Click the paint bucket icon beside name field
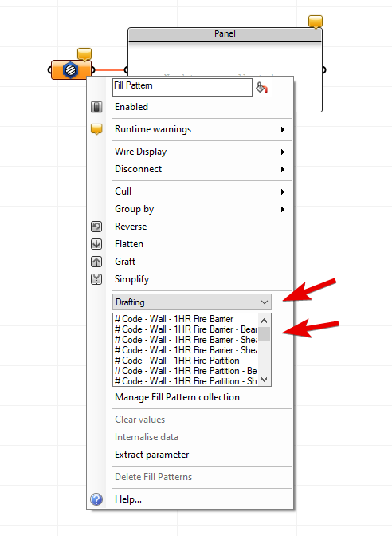Screen dimensions: 392x536 pos(262,88)
